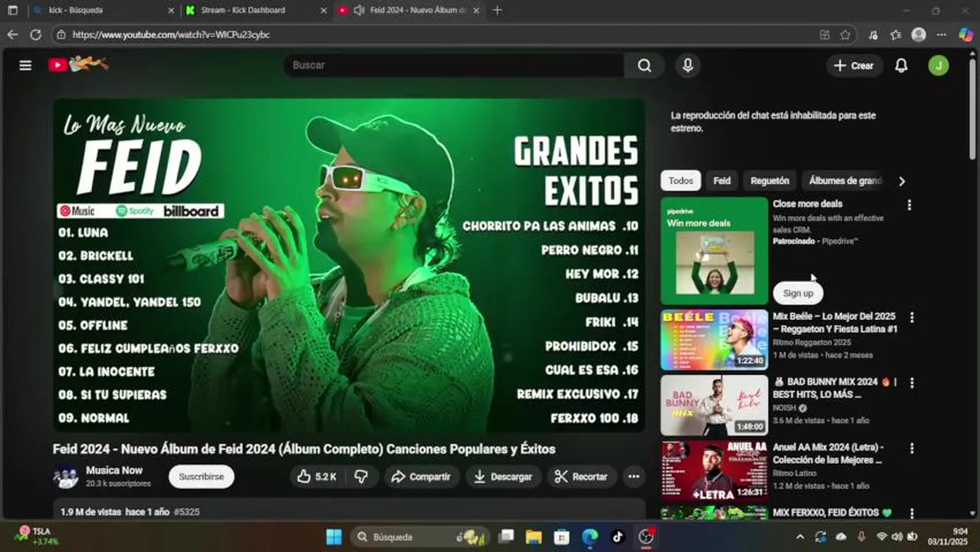This screenshot has height=552, width=980.
Task: Click the Buscar search field
Action: click(x=453, y=65)
